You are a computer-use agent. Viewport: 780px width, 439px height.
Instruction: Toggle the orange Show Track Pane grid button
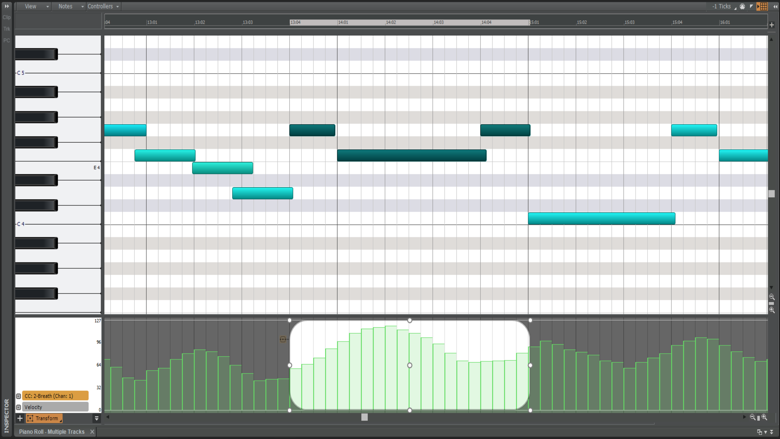[762, 6]
